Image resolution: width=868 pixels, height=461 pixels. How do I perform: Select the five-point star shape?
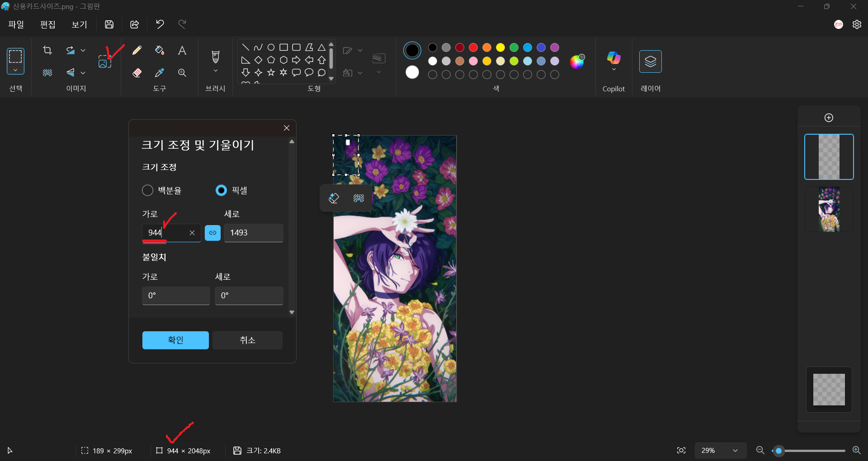(271, 72)
